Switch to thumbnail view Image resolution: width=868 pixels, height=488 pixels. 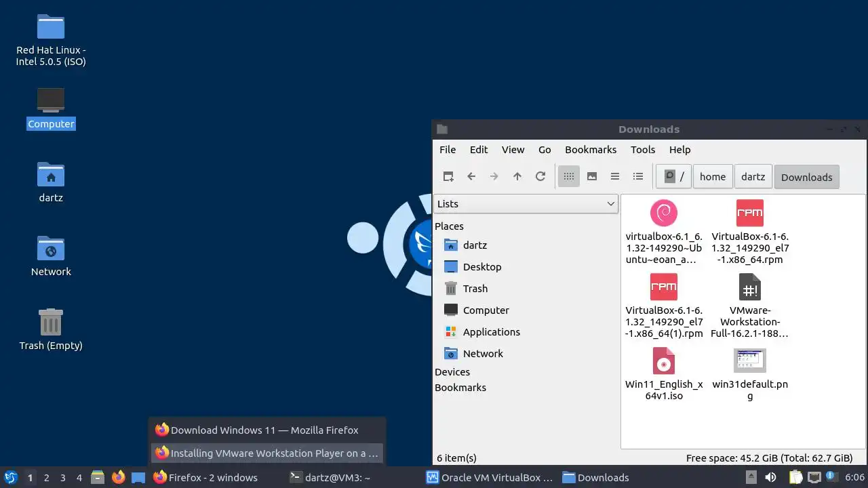(x=592, y=176)
